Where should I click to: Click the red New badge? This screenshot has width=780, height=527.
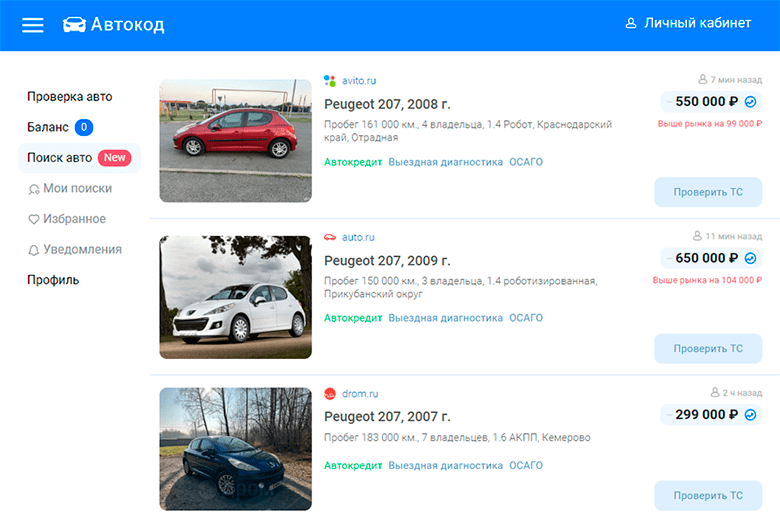(x=114, y=158)
